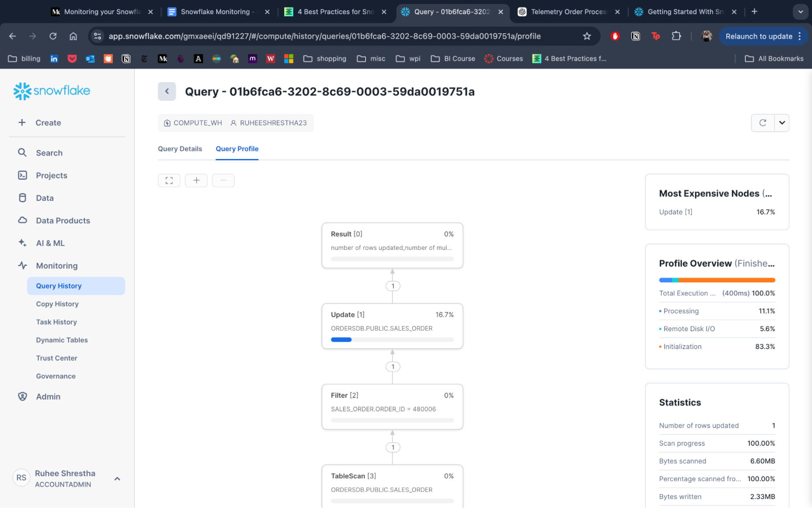Image resolution: width=812 pixels, height=508 pixels.
Task: Go to the browser home page
Action: 73,36
